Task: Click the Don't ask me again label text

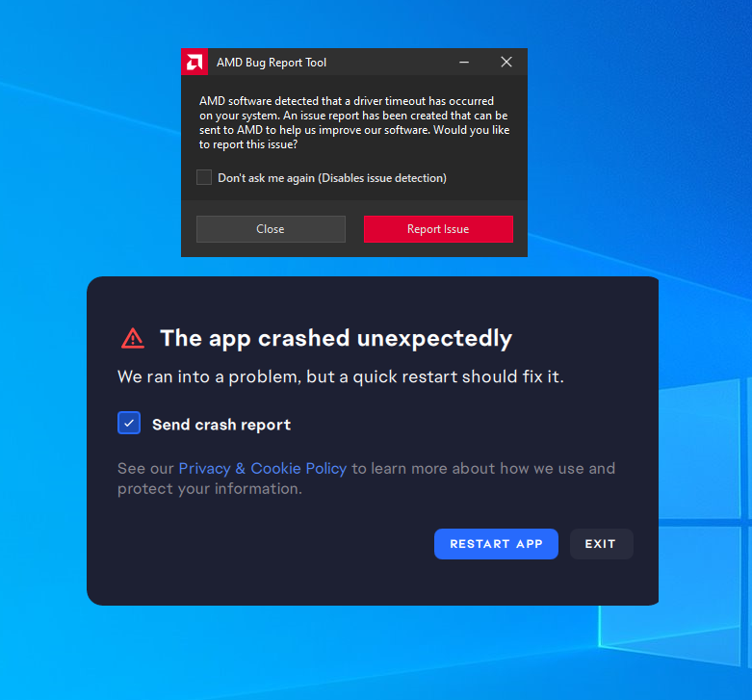Action: point(332,178)
